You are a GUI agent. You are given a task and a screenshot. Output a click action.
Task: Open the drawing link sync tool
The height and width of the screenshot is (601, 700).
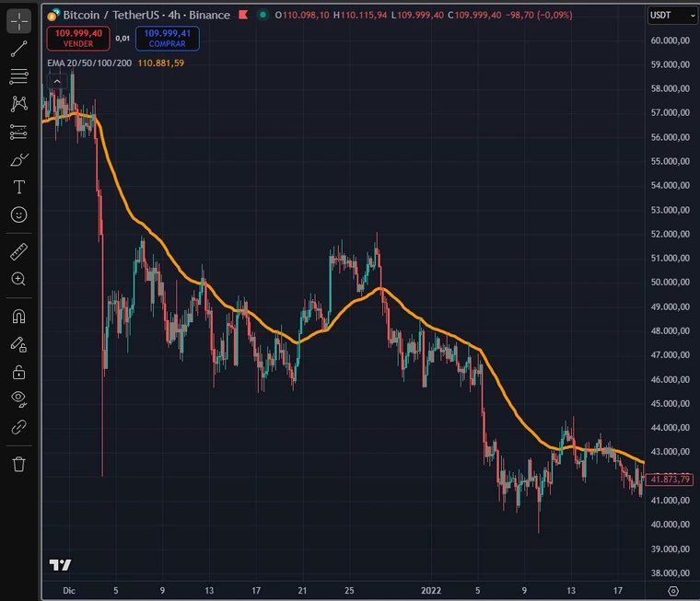coord(18,427)
